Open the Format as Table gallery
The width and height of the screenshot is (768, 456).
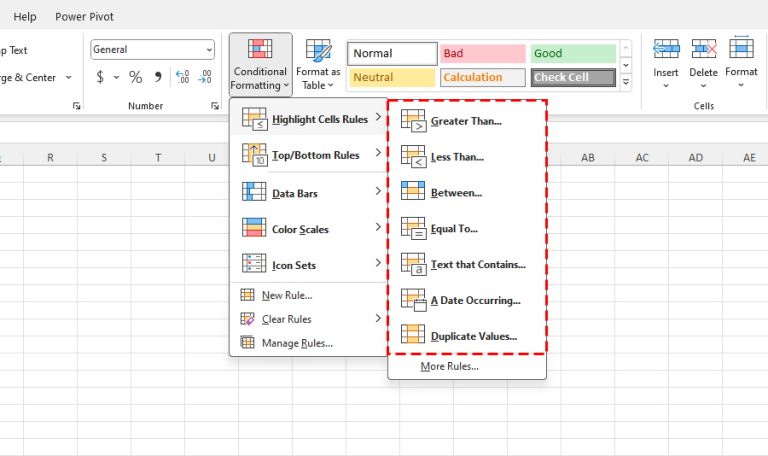[318, 66]
